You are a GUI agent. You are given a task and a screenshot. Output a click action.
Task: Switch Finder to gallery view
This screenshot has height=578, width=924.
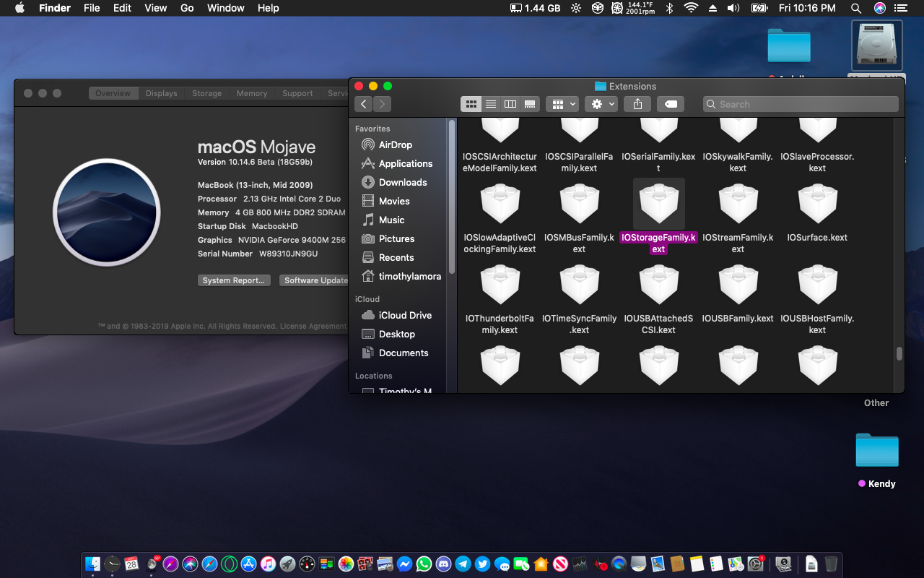point(530,104)
